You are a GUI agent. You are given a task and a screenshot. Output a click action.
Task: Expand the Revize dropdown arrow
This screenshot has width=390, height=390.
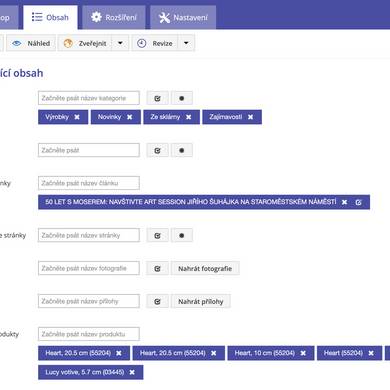186,43
